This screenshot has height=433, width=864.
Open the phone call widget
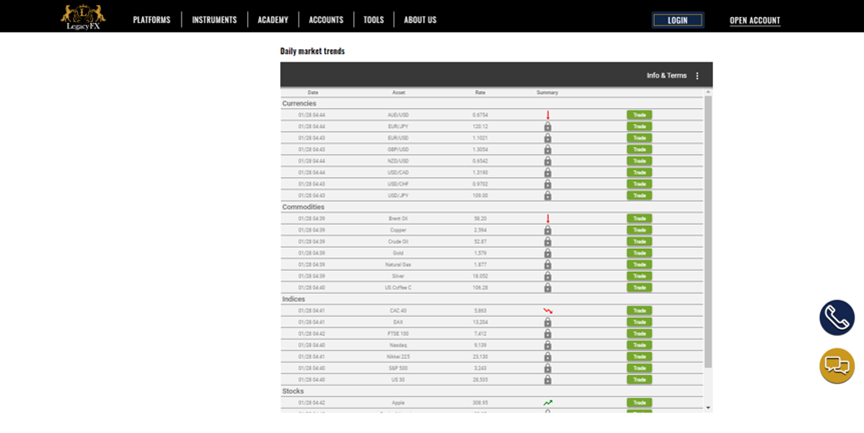coord(836,318)
